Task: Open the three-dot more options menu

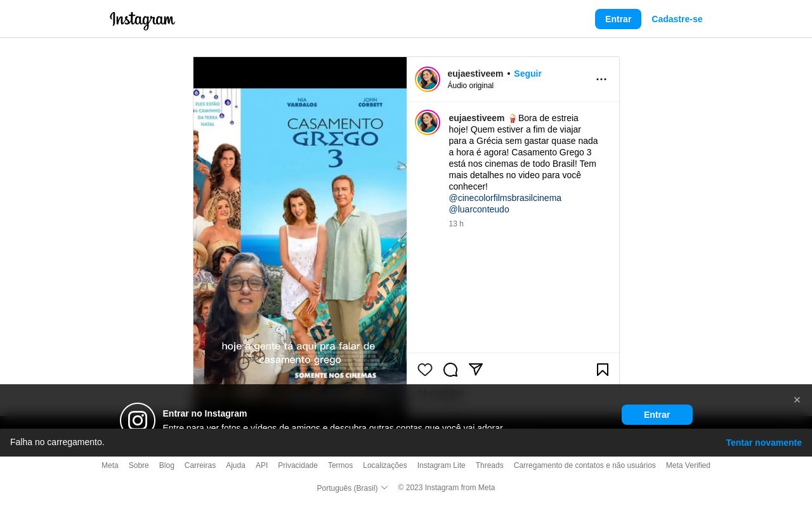Action: [601, 79]
